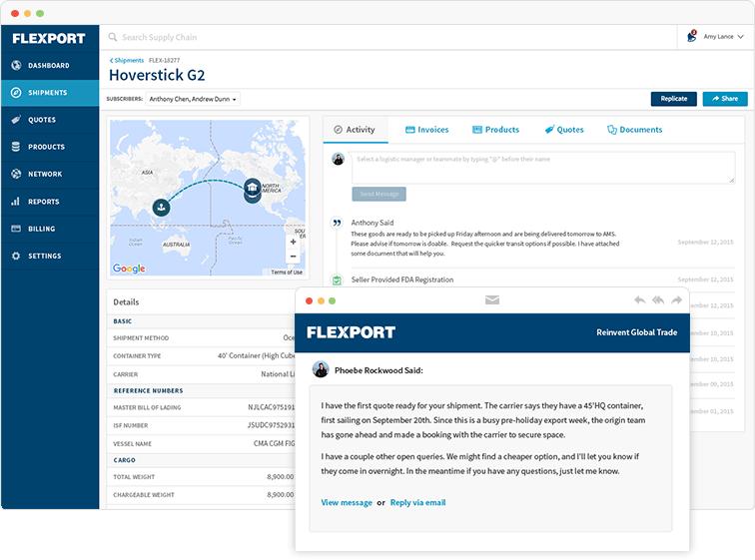Click the 'CONTAINER TYPE' label in Details

pos(137,356)
